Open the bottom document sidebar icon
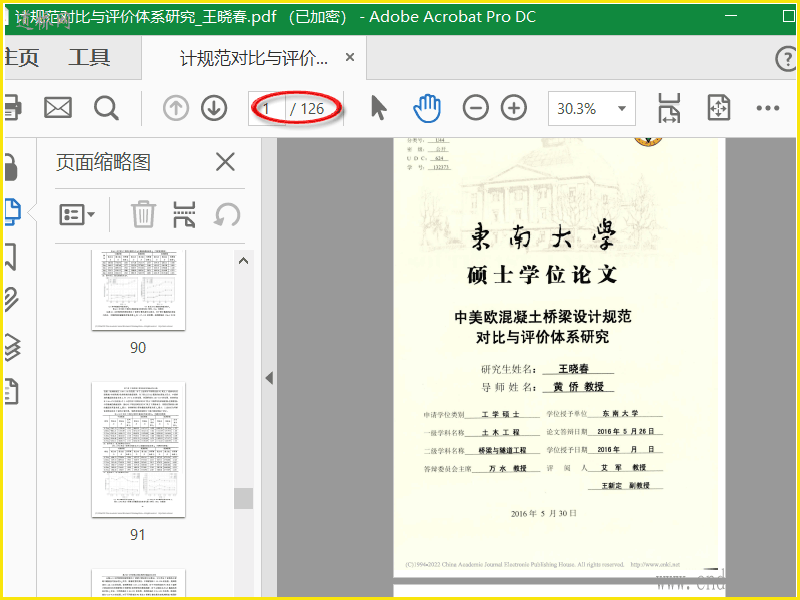Screen dimensions: 800x600 click(11, 391)
